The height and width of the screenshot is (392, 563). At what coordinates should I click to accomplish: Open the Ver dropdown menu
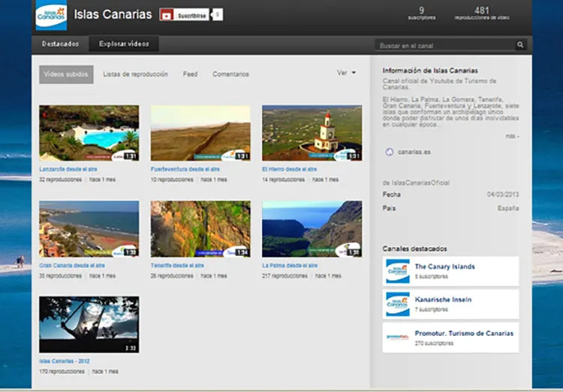click(x=346, y=74)
